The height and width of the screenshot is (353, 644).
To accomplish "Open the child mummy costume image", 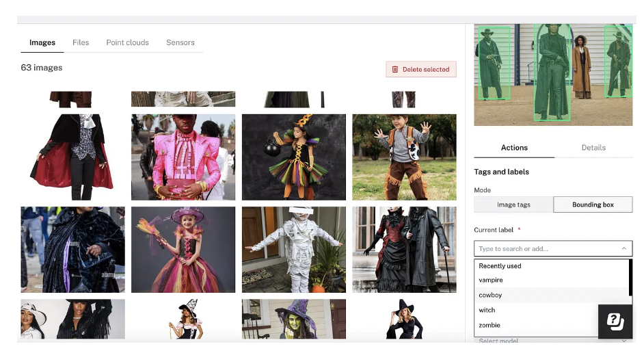I will pos(294,250).
